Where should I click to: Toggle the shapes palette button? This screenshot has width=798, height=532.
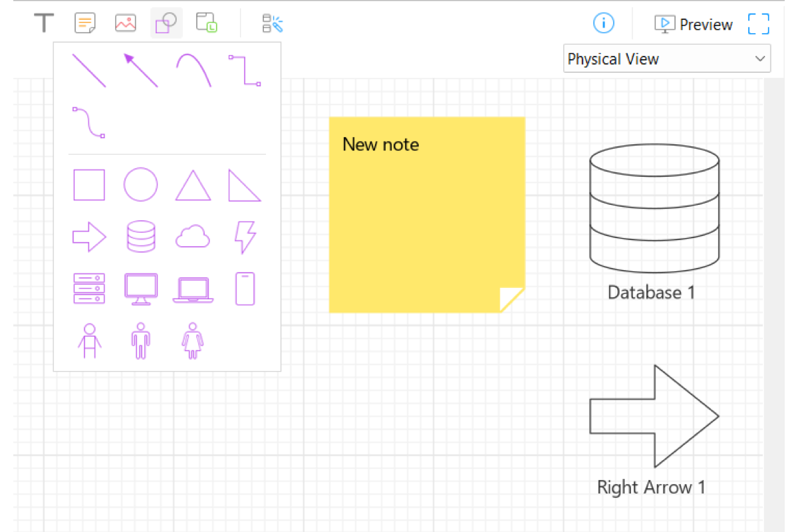pyautogui.click(x=166, y=23)
